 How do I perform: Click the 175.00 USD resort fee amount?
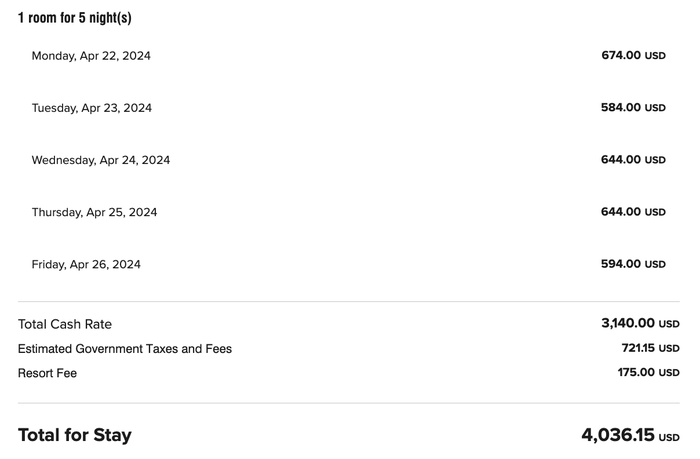pos(649,372)
